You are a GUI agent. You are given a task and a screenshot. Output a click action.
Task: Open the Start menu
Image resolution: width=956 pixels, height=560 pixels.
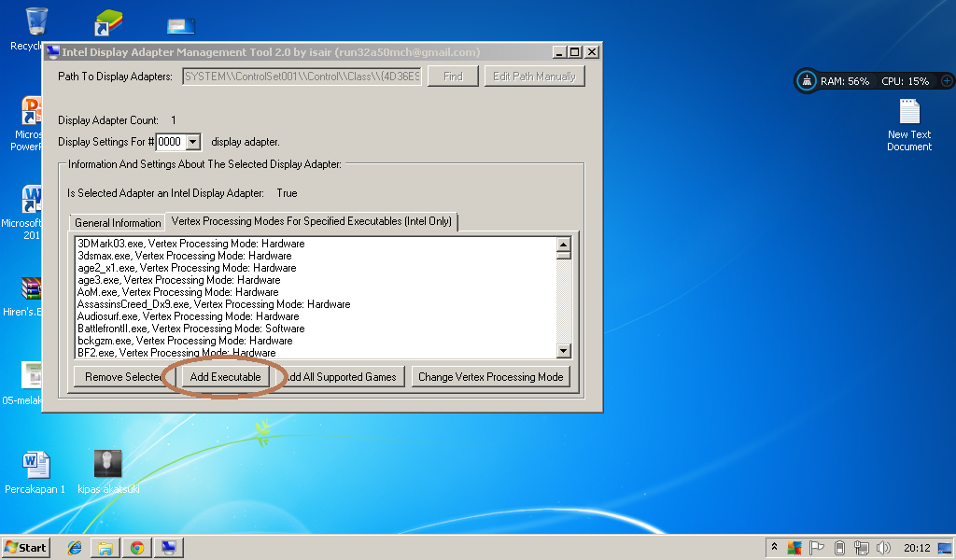[25, 547]
